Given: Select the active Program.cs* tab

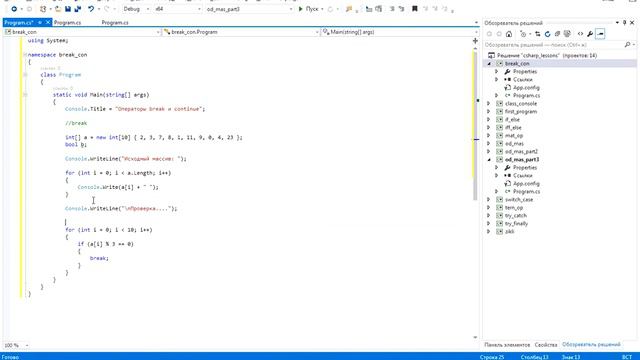Looking at the screenshot, I should click(19, 22).
